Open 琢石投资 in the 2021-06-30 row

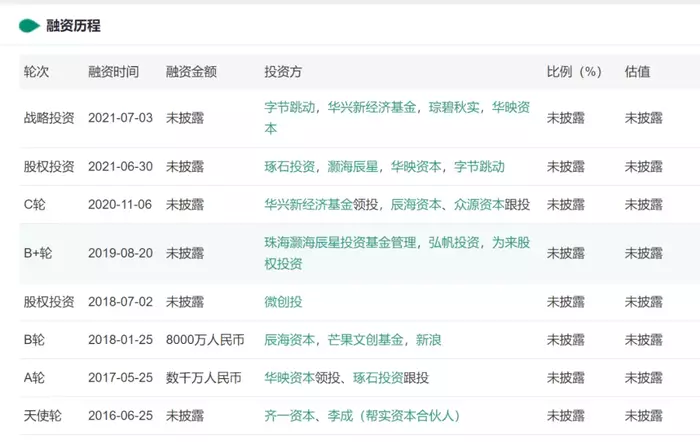pyautogui.click(x=290, y=167)
